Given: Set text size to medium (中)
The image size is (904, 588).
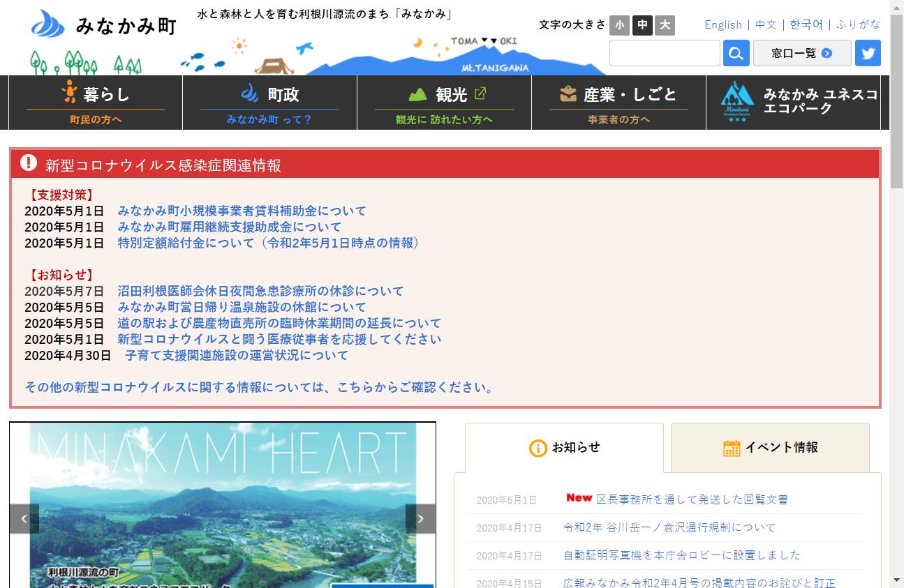Looking at the screenshot, I should (642, 26).
